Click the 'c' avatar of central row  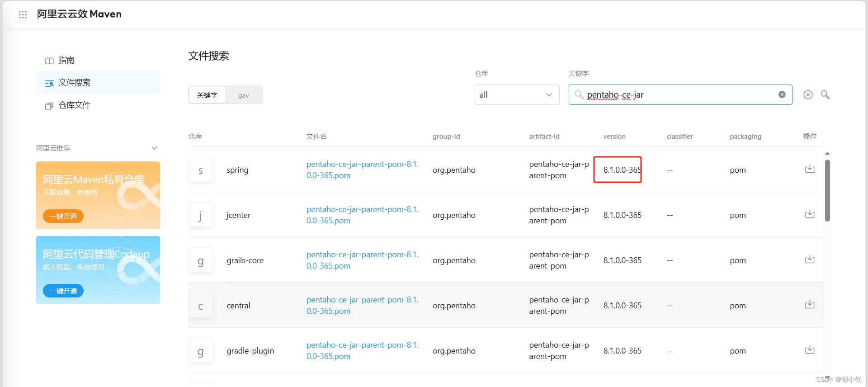click(200, 306)
